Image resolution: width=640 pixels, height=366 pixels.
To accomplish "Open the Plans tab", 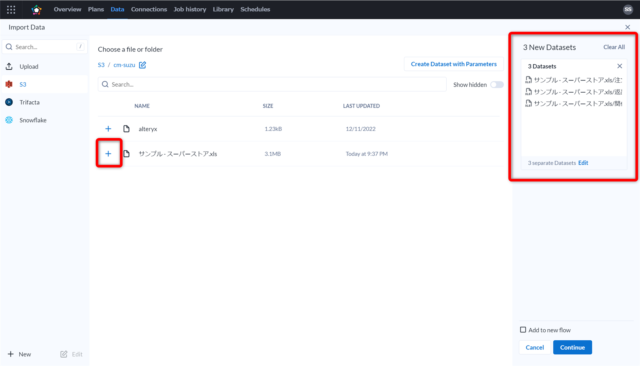I will tap(96, 9).
